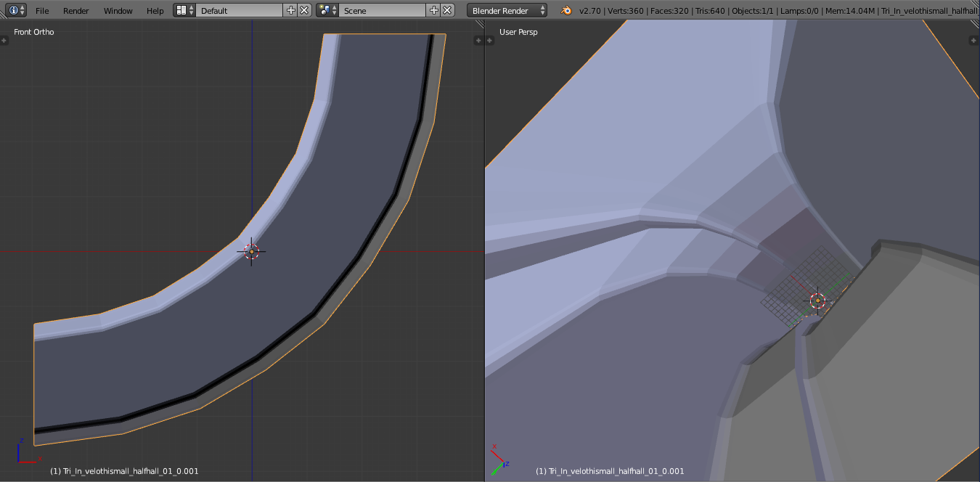Click the object name label in User Persp viewport
Viewport: 980px width, 482px height.
(610, 471)
